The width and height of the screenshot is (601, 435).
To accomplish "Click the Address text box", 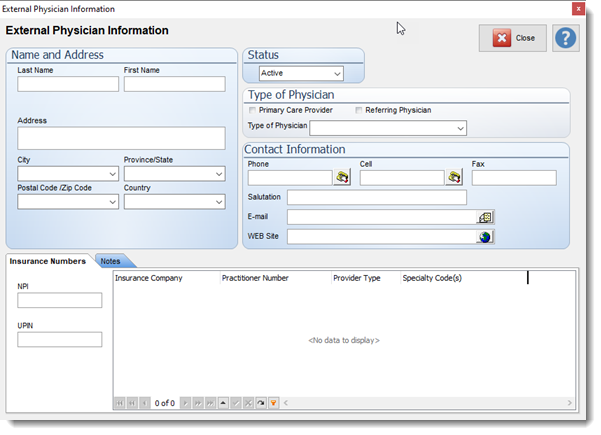I will 121,138.
